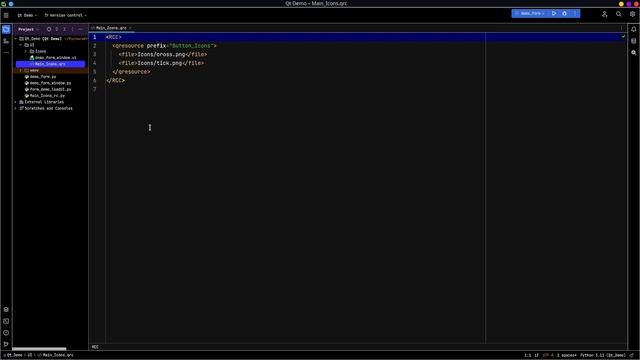Show more tool windows (ellipsis)
Viewport: 640px width, 360px height.
6,52
